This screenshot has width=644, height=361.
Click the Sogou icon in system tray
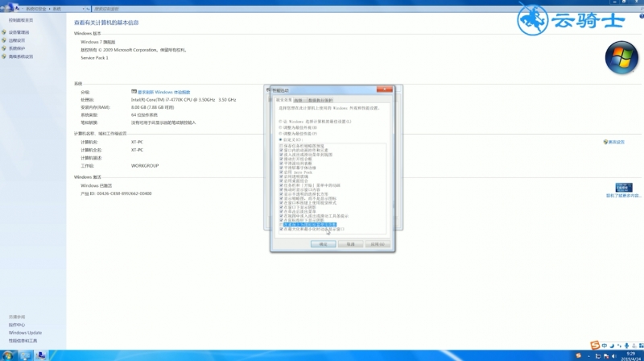click(578, 356)
